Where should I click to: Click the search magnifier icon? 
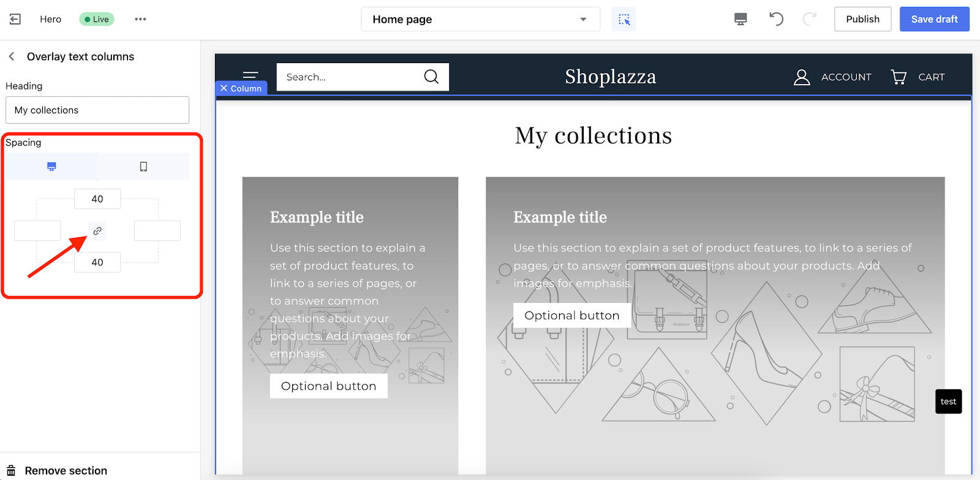(431, 77)
